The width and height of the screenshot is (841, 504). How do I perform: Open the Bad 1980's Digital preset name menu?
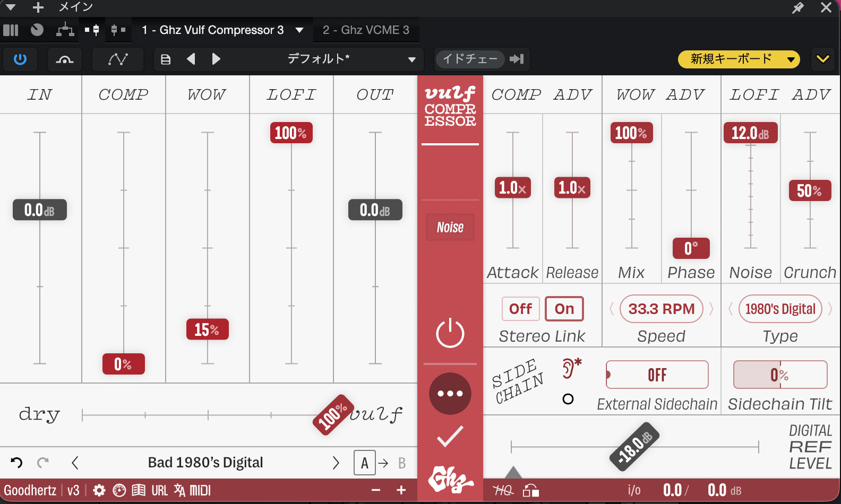(205, 463)
